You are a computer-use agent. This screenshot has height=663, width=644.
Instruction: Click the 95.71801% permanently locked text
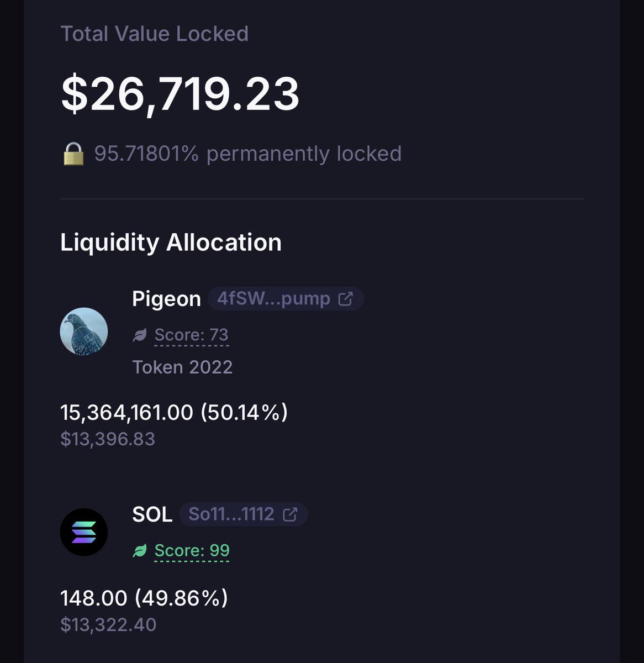click(x=247, y=154)
